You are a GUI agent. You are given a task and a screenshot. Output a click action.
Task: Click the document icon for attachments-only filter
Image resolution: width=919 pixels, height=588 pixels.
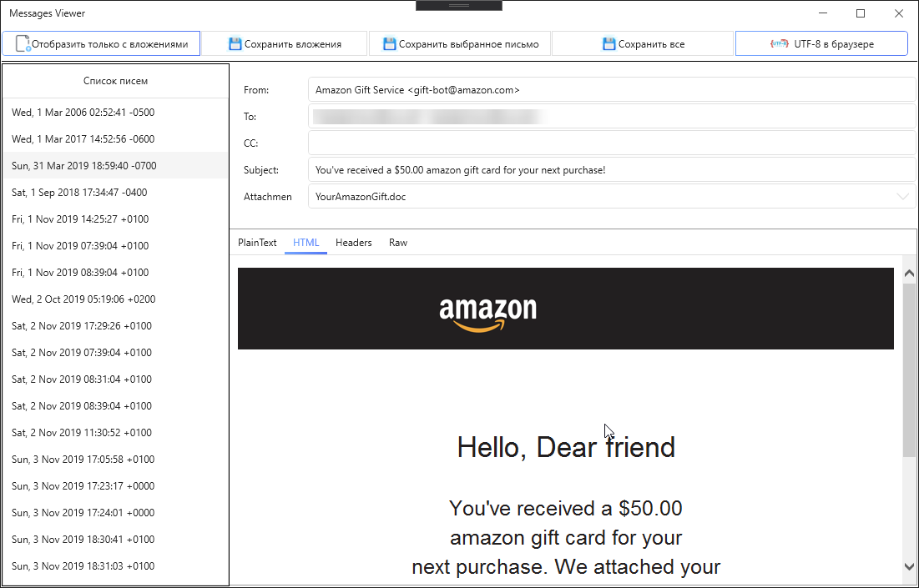[x=23, y=44]
